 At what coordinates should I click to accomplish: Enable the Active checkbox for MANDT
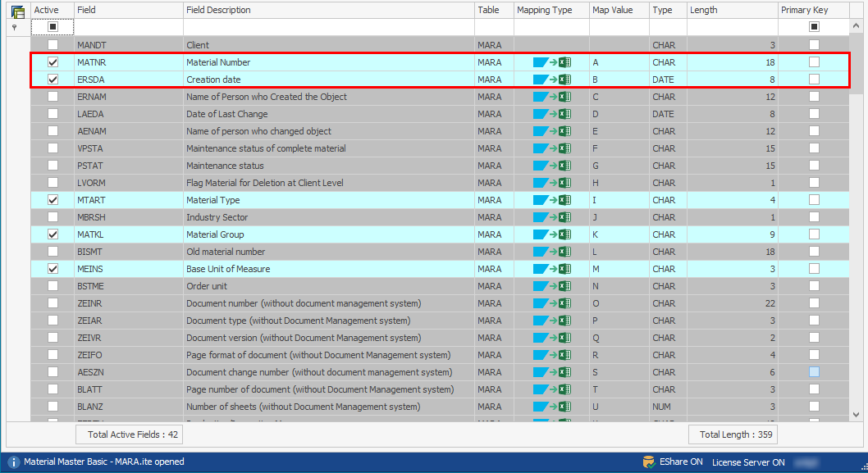(x=53, y=45)
